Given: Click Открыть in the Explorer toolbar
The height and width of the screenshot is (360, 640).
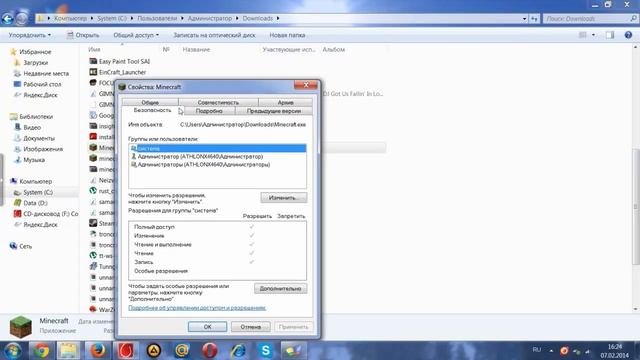Looking at the screenshot, I should (x=83, y=35).
